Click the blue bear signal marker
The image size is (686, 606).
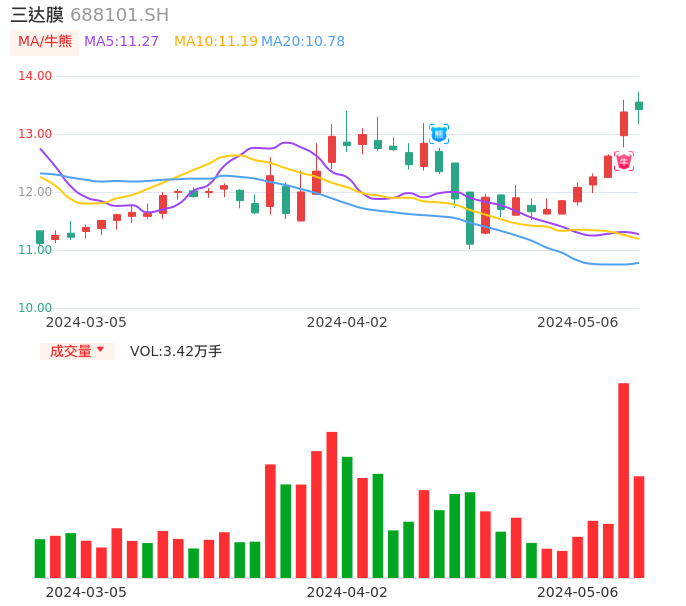point(439,133)
